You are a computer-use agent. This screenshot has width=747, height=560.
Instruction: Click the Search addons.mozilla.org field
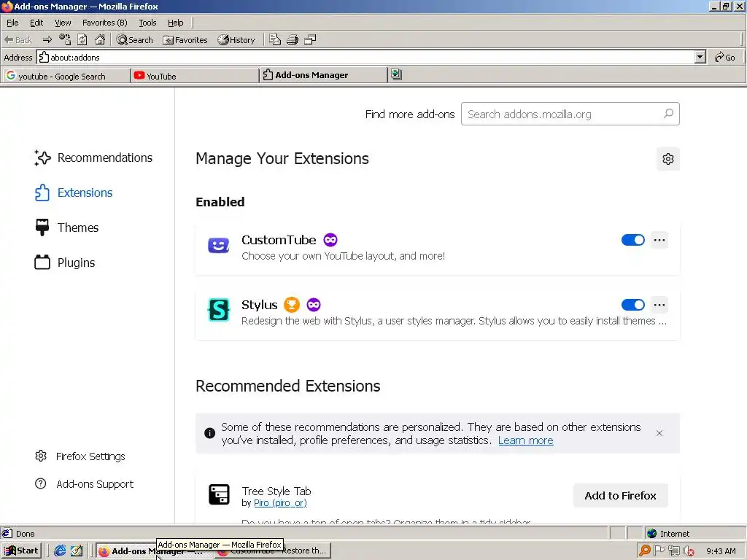[570, 114]
